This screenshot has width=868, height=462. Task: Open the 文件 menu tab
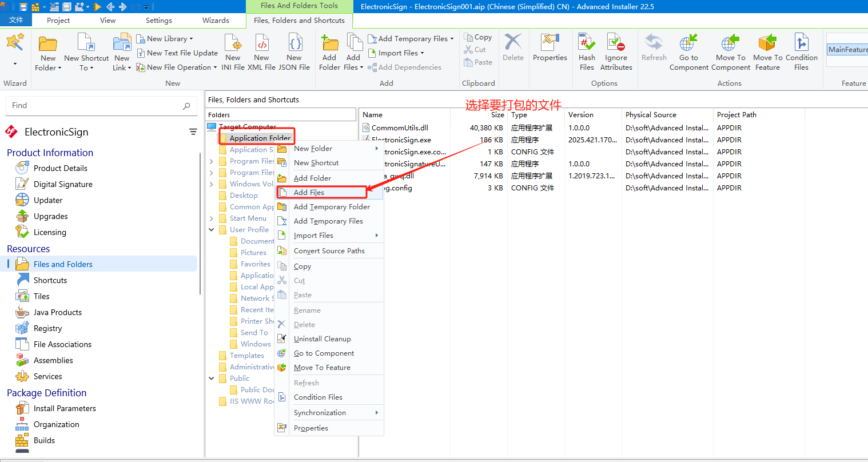click(16, 20)
